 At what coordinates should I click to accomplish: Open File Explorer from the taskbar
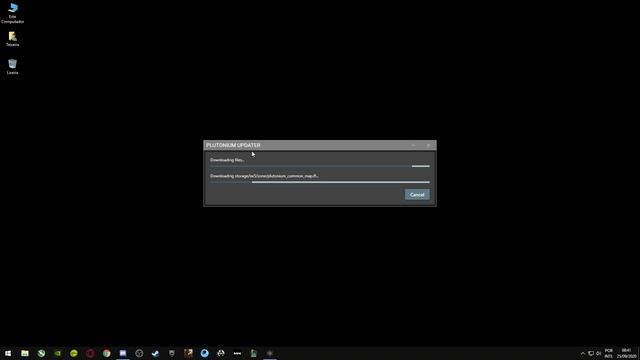coord(25,353)
